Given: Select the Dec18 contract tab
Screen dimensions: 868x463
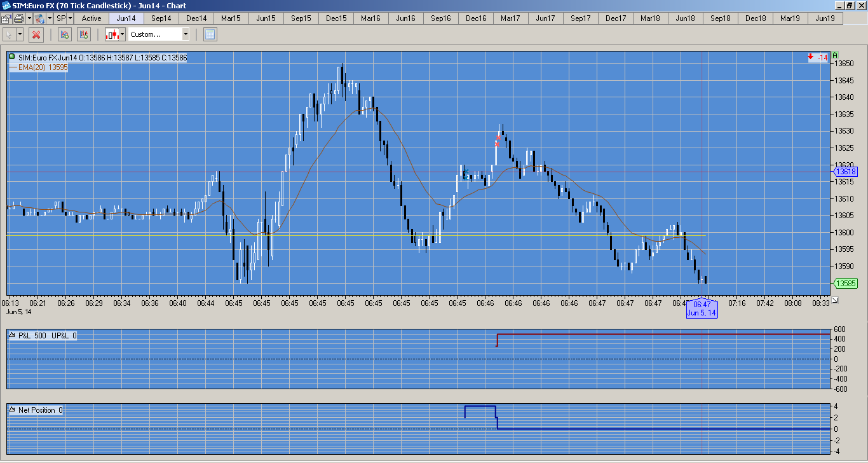Looking at the screenshot, I should click(x=756, y=18).
